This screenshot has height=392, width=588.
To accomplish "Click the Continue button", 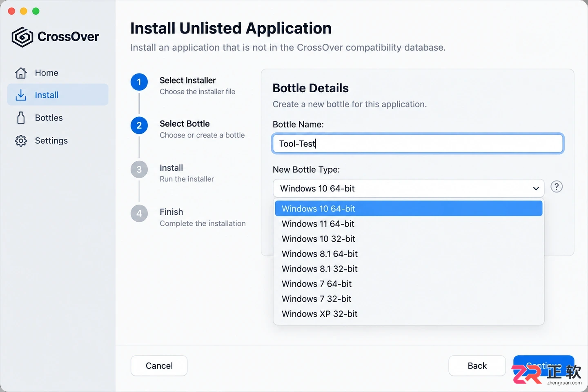I will point(543,366).
